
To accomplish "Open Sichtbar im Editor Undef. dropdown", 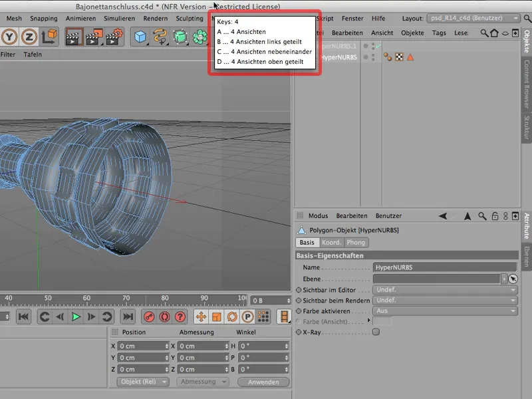I will [445, 290].
